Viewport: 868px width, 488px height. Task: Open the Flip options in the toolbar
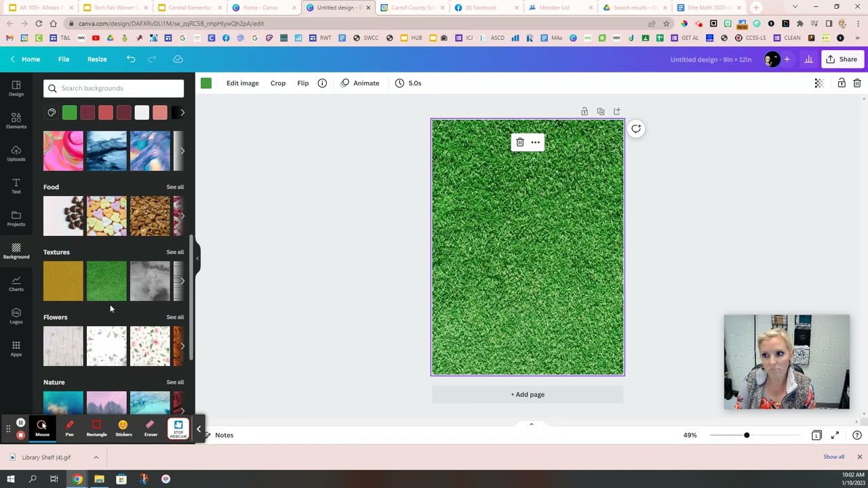[303, 83]
